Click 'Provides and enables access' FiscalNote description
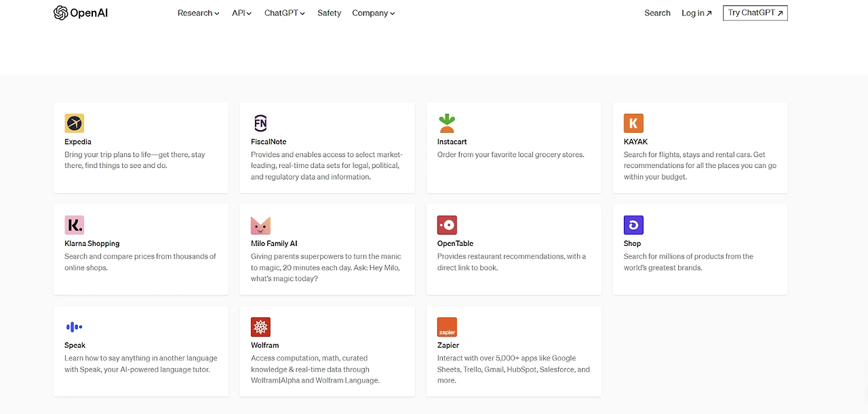The height and width of the screenshot is (414, 868). [327, 165]
